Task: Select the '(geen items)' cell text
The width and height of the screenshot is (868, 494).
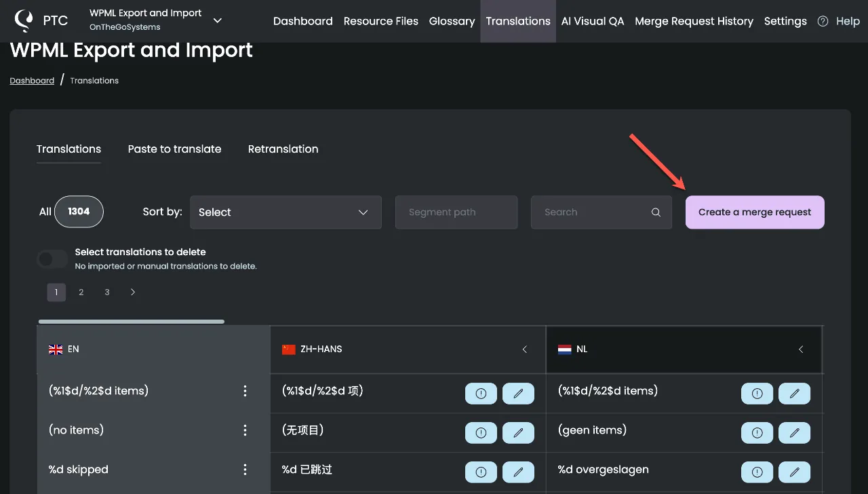Action: pos(592,430)
